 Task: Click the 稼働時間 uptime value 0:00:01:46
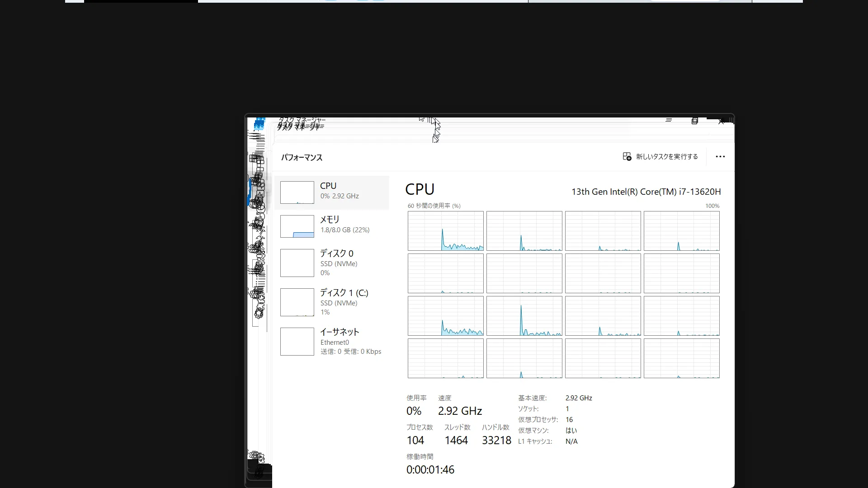[430, 469]
